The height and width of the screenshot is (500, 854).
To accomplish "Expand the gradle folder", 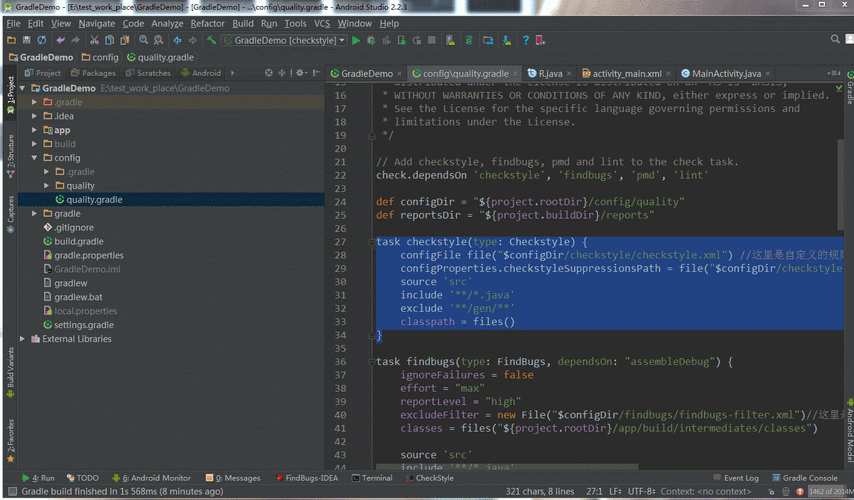I will [34, 214].
